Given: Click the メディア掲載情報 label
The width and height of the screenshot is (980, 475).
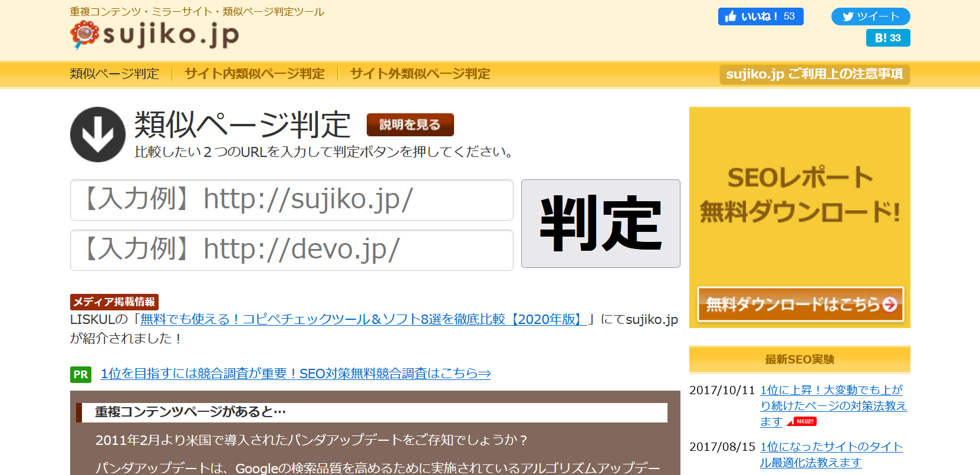Looking at the screenshot, I should (114, 302).
